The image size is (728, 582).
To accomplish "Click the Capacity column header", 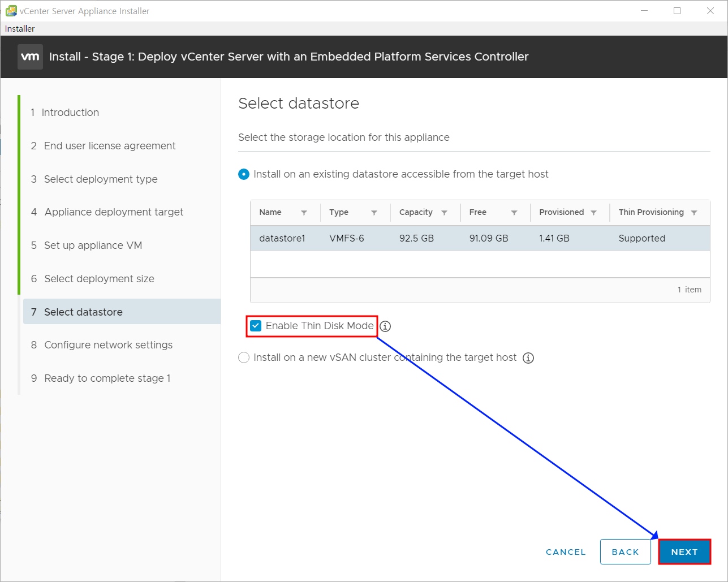I will 416,213.
